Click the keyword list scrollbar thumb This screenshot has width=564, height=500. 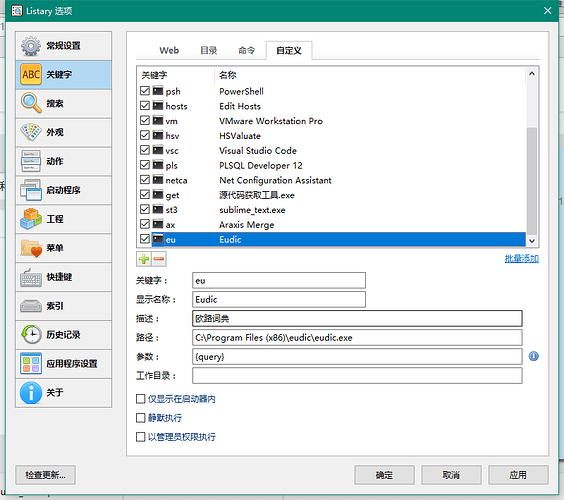point(532,181)
